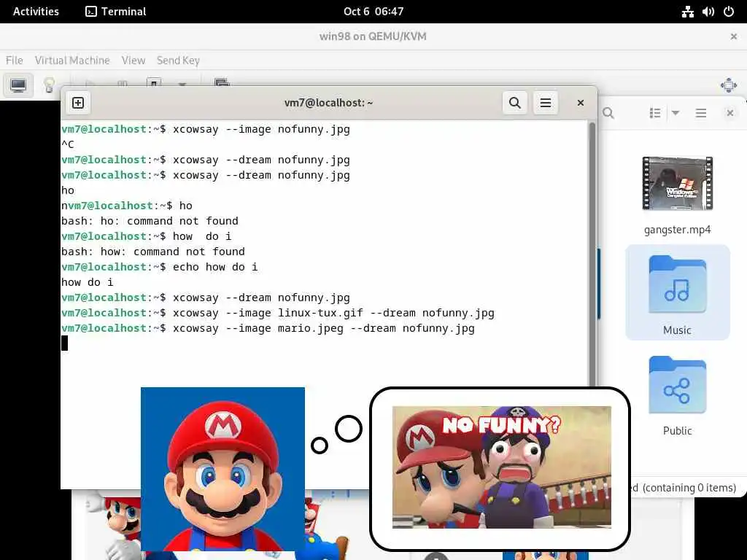The width and height of the screenshot is (747, 560).
Task: Open the network status indicator in top bar
Action: (x=687, y=12)
